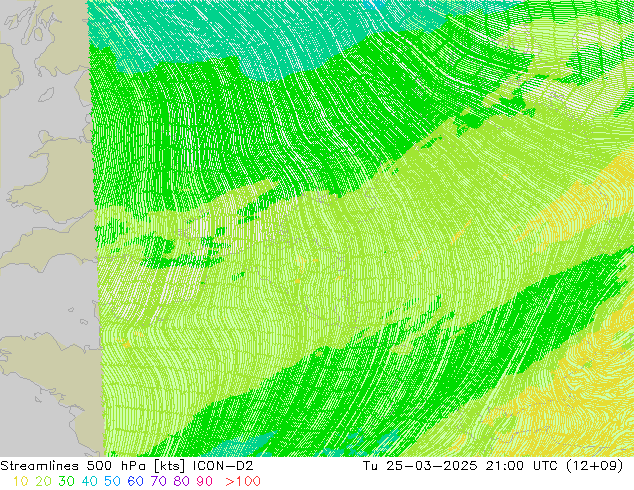Click the blue '60' legend value
Image resolution: width=634 pixels, height=490 pixels.
point(135,481)
